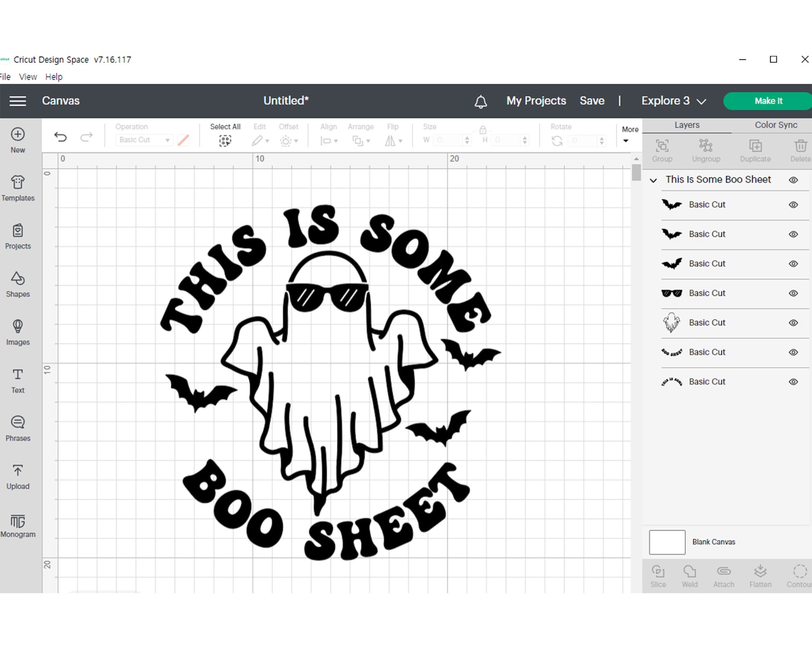Open the Offset dropdown

coord(288,141)
